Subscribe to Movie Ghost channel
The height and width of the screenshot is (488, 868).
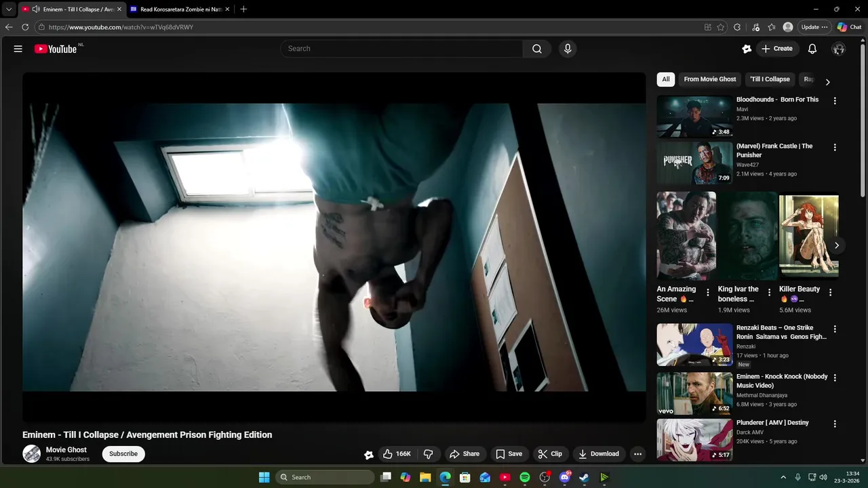[123, 454]
